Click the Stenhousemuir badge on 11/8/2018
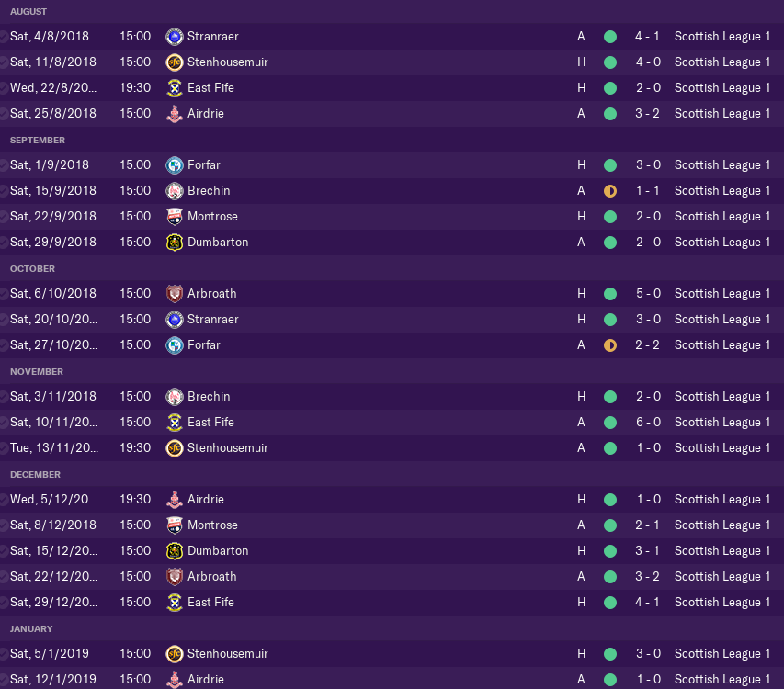The height and width of the screenshot is (689, 784). click(175, 62)
